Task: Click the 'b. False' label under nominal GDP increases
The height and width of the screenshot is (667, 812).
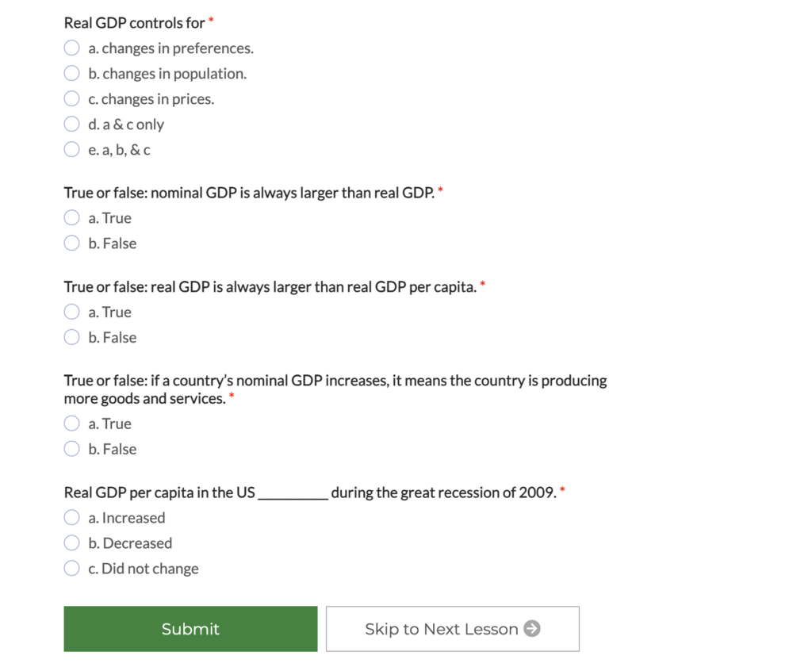Action: [112, 449]
